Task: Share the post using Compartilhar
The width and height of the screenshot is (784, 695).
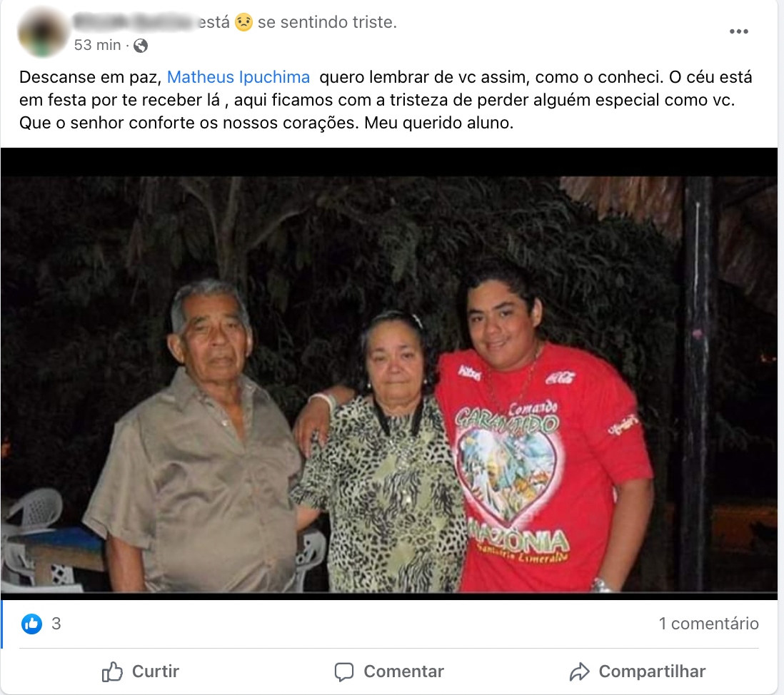Action: 638,671
